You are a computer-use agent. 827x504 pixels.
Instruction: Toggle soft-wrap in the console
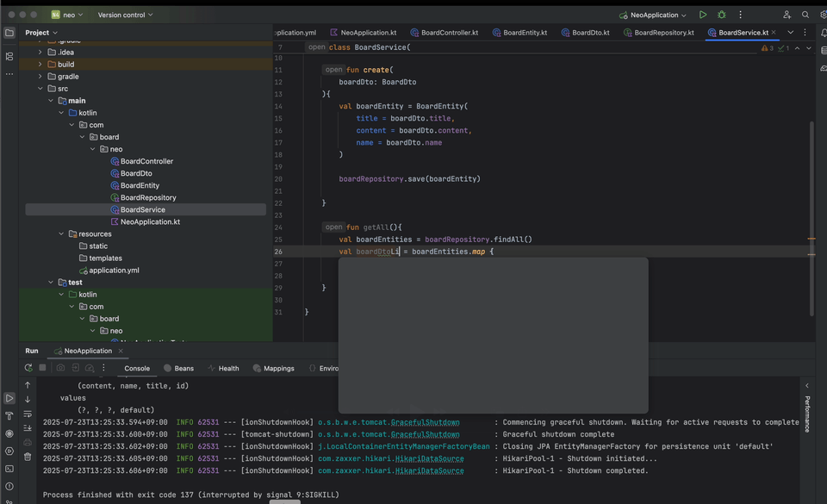click(x=28, y=414)
